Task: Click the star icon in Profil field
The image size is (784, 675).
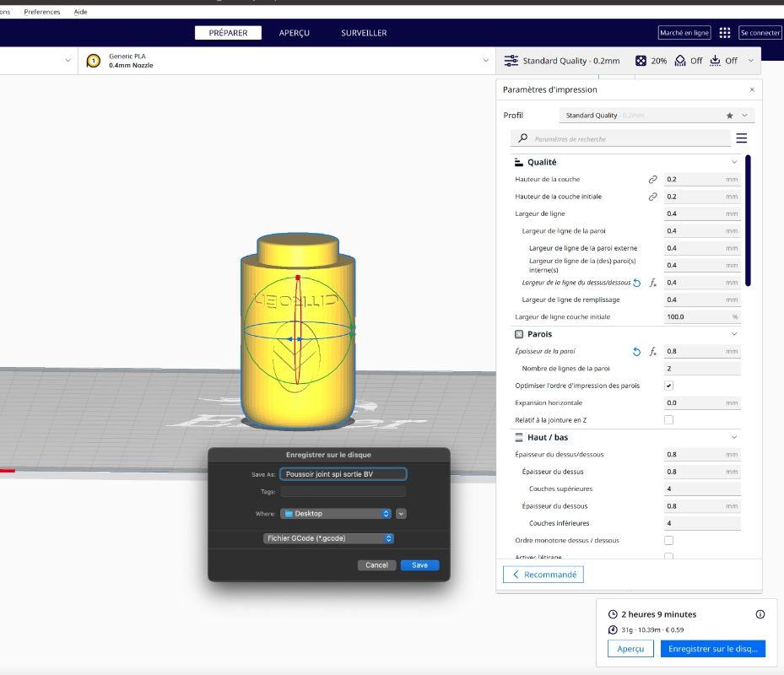Action: click(730, 116)
